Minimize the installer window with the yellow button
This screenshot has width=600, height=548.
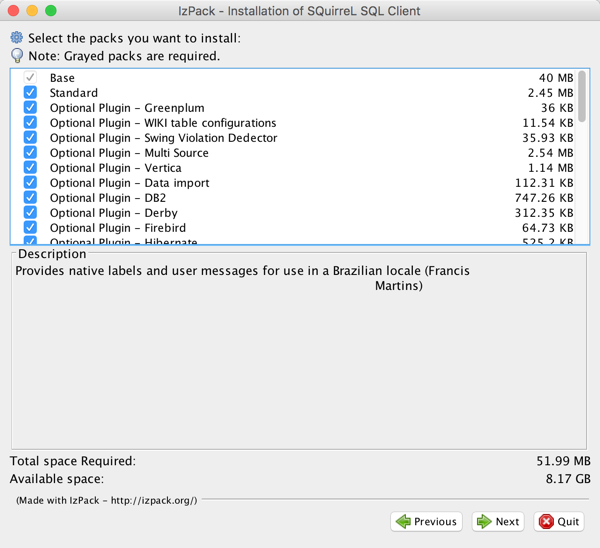click(32, 11)
